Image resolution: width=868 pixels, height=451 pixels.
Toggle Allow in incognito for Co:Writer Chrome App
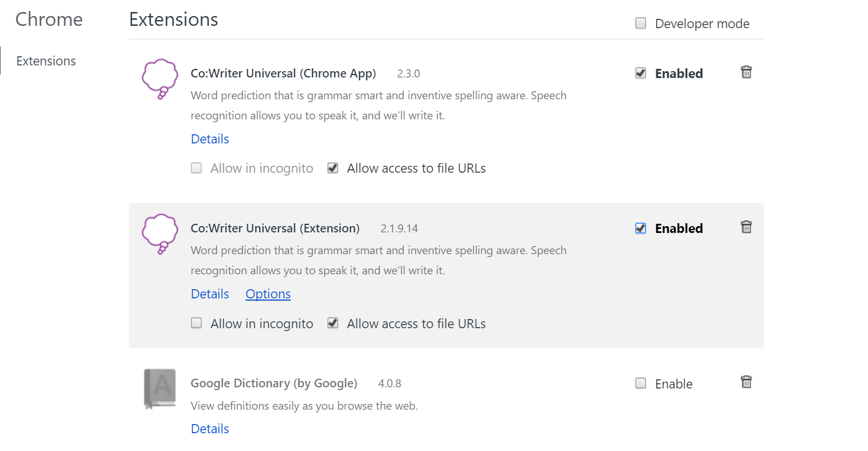pos(197,168)
